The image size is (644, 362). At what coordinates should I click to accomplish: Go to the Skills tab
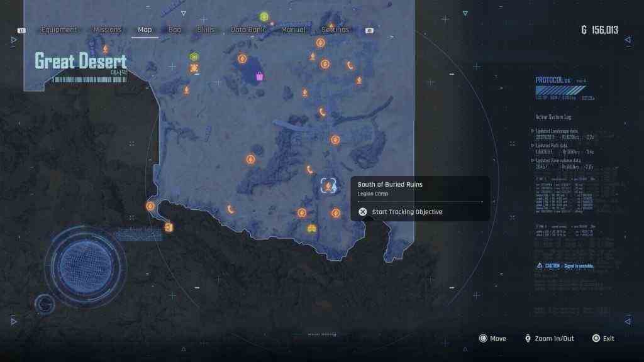(206, 30)
